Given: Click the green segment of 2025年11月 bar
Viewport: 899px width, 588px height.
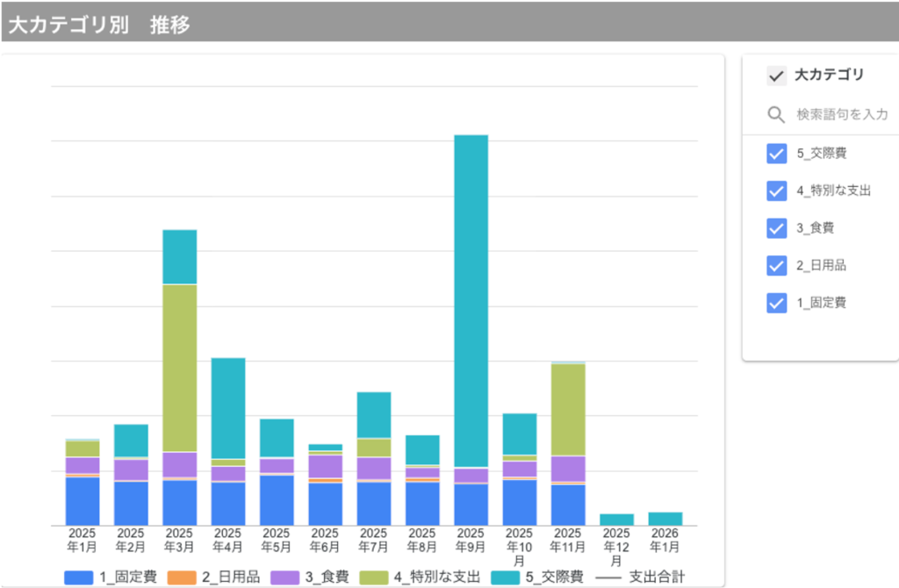Looking at the screenshot, I should coord(568,409).
